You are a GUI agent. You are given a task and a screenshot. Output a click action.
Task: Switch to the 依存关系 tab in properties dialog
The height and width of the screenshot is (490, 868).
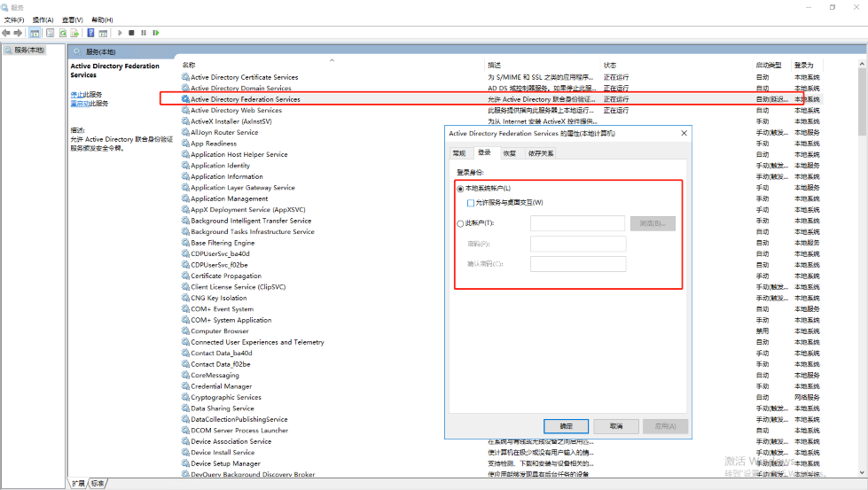[540, 153]
